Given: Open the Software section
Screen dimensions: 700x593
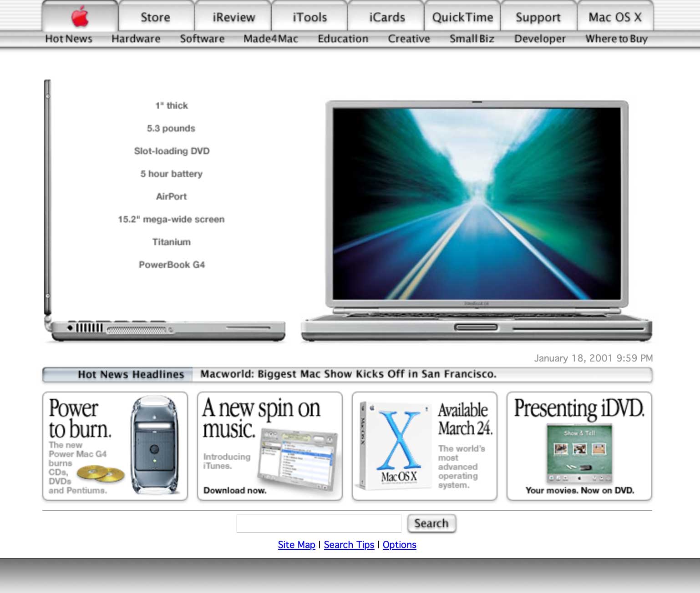Looking at the screenshot, I should [x=203, y=39].
